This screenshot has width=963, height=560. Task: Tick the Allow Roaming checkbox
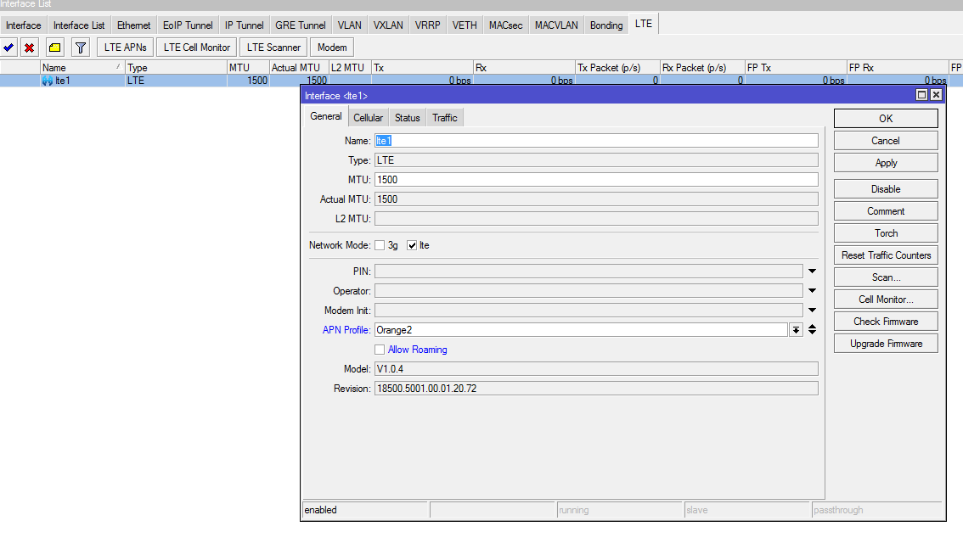(x=380, y=350)
